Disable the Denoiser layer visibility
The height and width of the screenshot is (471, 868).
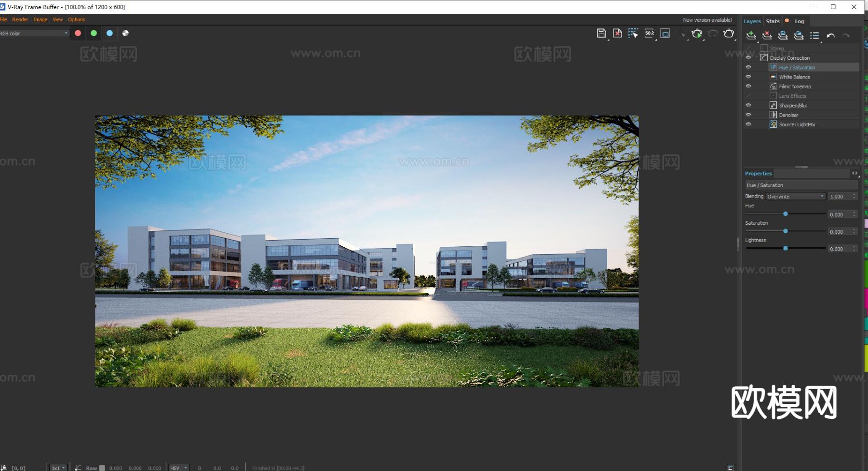pyautogui.click(x=748, y=115)
